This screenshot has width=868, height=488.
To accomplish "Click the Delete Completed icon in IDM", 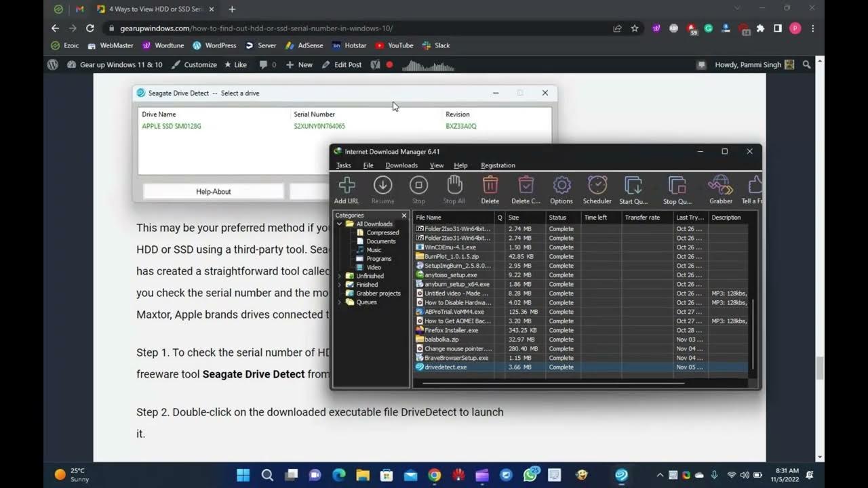I will 526,185.
